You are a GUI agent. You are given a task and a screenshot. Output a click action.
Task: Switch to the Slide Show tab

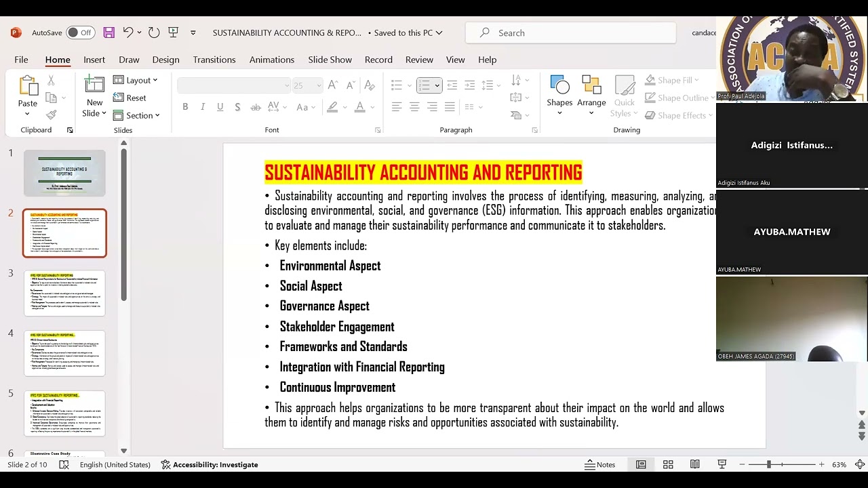pos(330,60)
